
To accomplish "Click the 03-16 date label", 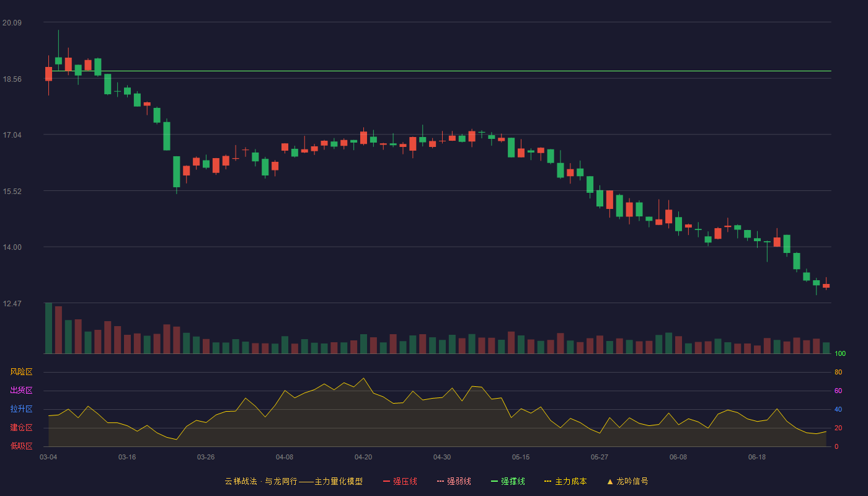I will 127,457.
